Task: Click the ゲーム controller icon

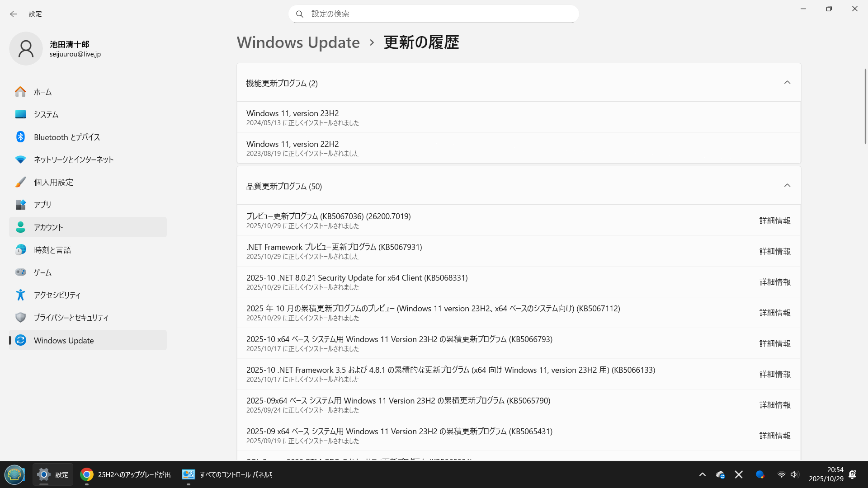Action: [20, 272]
